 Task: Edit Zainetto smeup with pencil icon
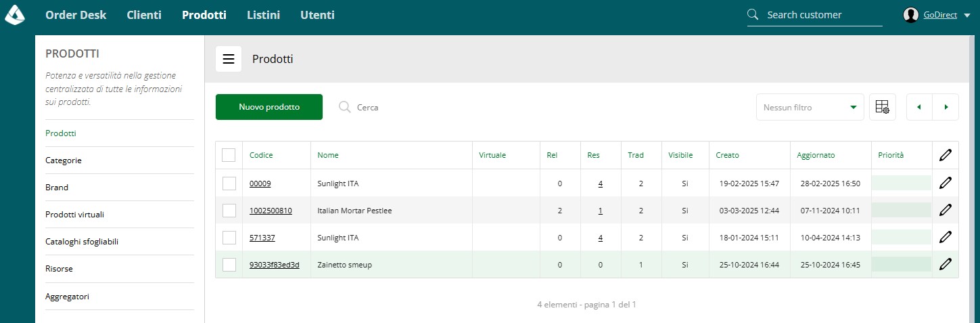point(946,264)
